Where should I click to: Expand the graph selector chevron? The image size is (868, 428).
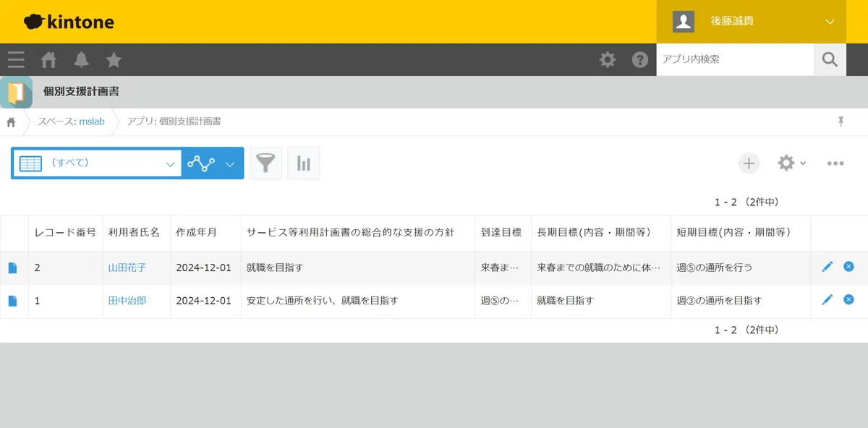[x=230, y=164]
